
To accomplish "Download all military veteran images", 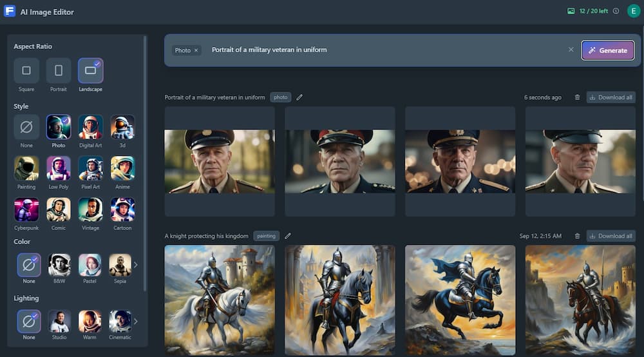I will 611,97.
